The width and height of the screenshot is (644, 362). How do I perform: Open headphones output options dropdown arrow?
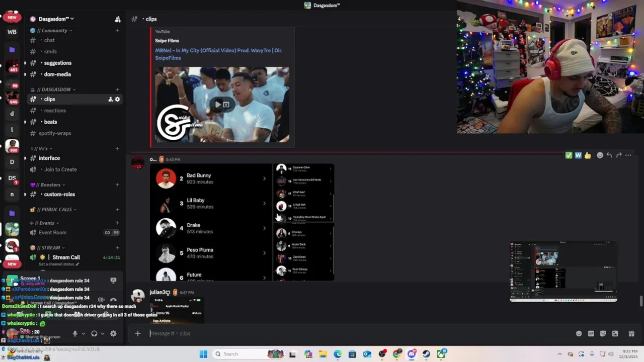pyautogui.click(x=102, y=333)
